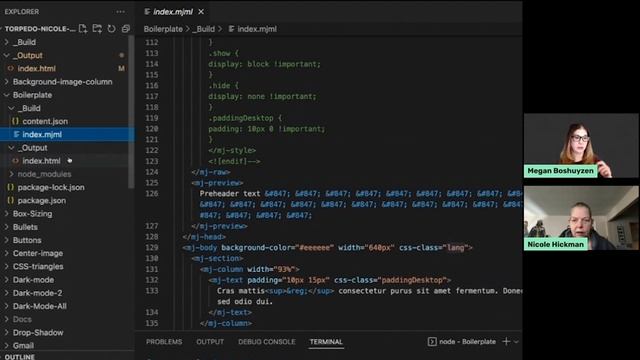Click the mj-preview opening tag
Screen dimensions: 640x360
pos(217,183)
